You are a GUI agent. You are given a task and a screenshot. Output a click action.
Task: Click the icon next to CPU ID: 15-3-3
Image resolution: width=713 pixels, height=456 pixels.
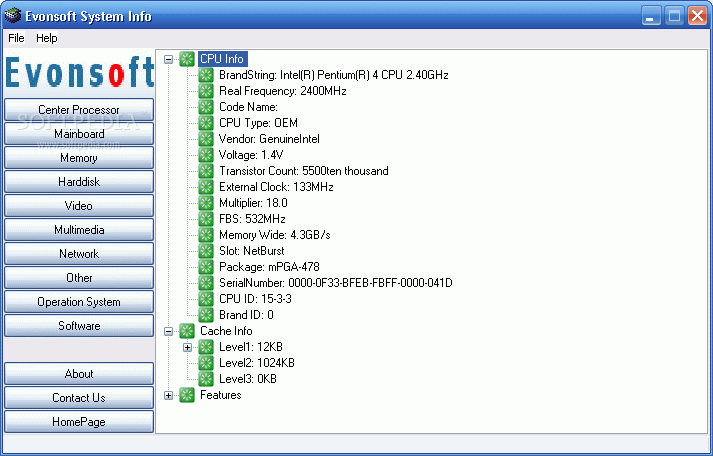click(206, 299)
